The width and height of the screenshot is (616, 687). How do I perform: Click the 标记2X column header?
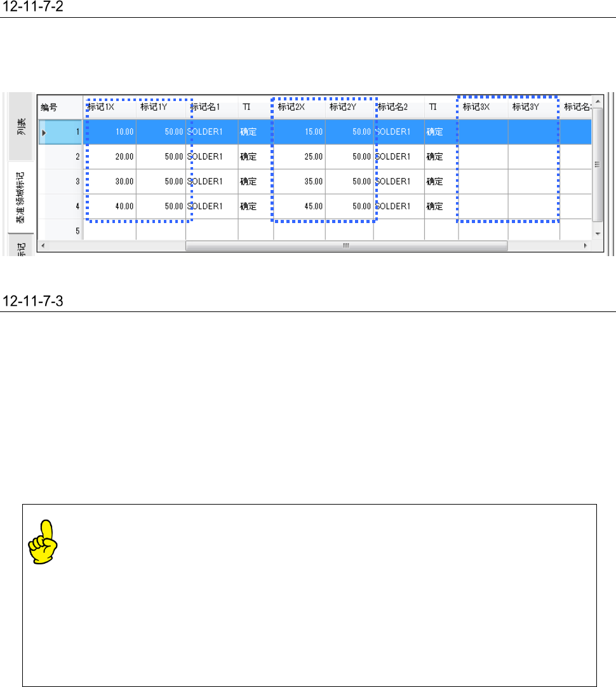tap(300, 107)
